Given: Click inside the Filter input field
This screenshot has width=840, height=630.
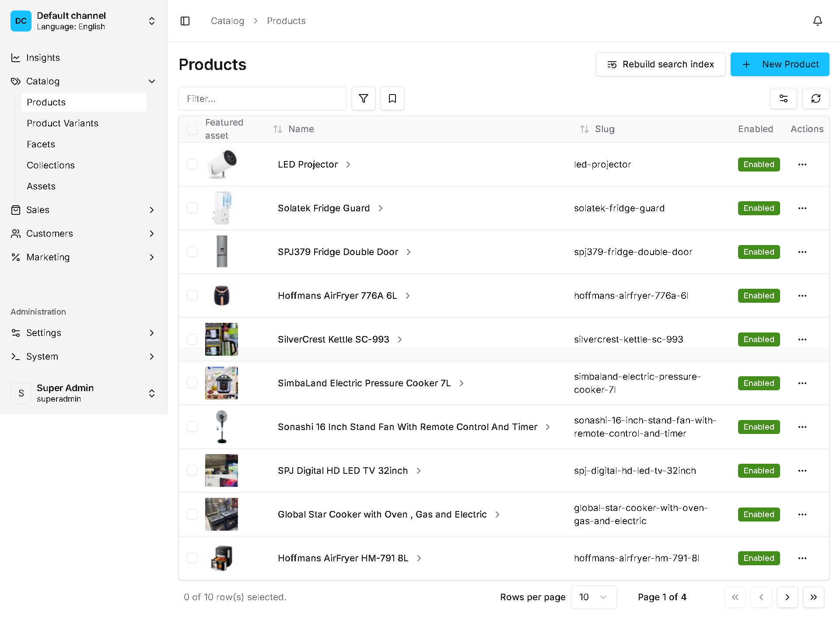Looking at the screenshot, I should point(262,98).
